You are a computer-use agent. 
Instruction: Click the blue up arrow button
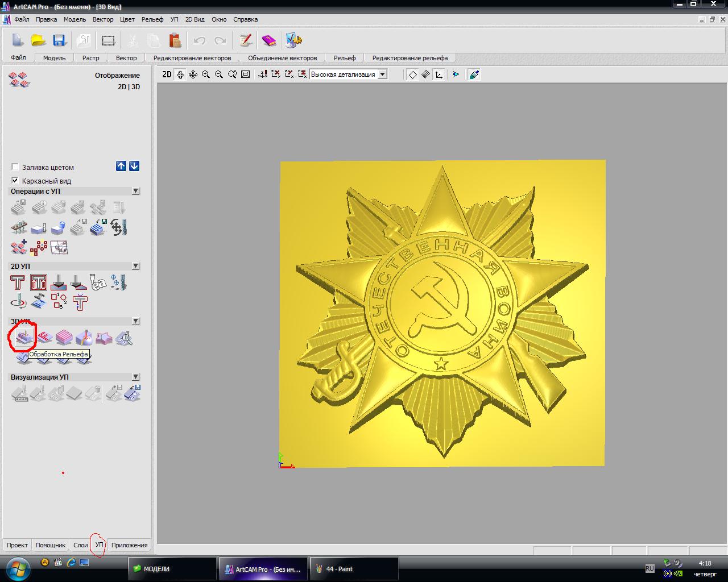121,166
